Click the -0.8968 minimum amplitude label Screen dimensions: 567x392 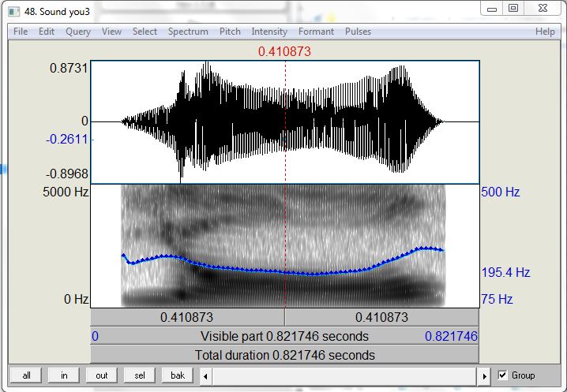click(x=67, y=174)
